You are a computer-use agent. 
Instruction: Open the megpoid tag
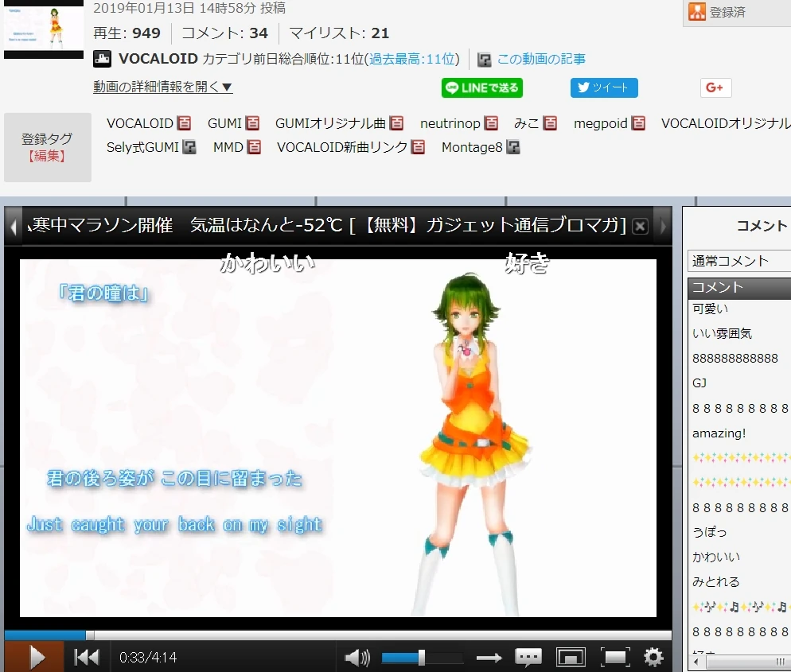tap(600, 123)
